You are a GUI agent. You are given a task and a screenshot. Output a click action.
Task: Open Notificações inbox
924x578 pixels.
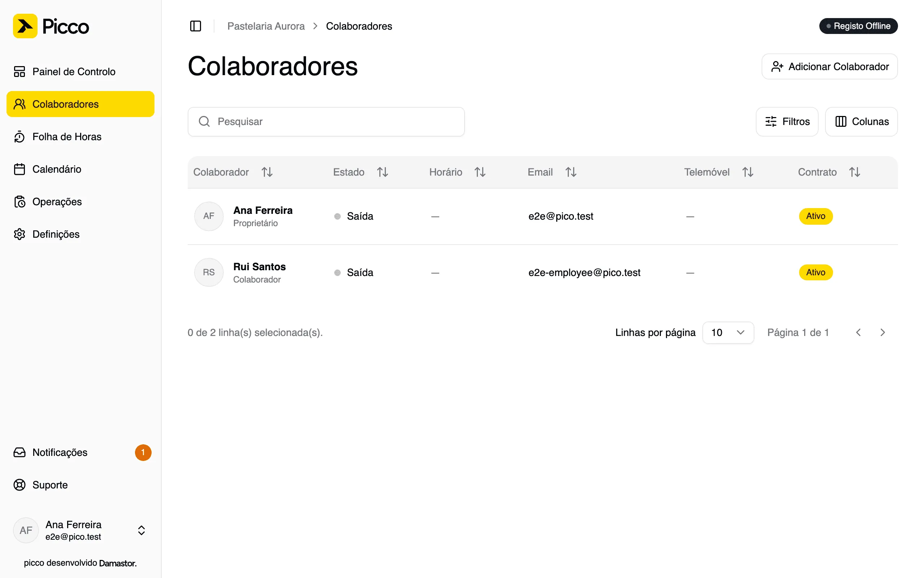(x=80, y=453)
